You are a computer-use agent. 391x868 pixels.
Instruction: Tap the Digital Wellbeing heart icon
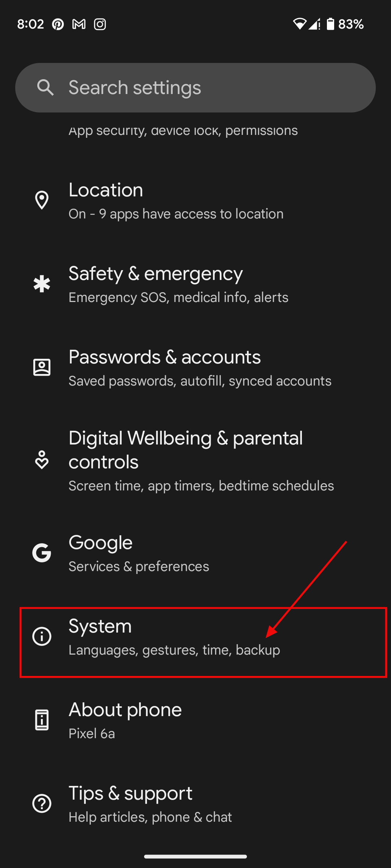(42, 460)
